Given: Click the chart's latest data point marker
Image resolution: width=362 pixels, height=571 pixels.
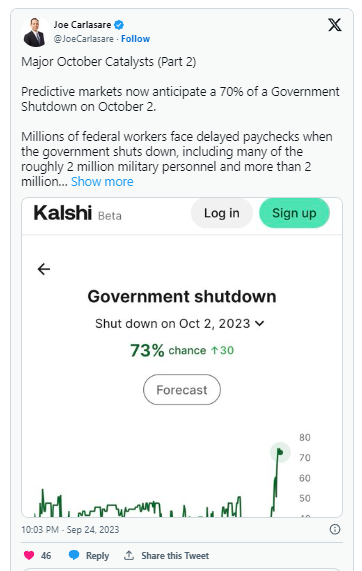Looking at the screenshot, I should point(280,452).
